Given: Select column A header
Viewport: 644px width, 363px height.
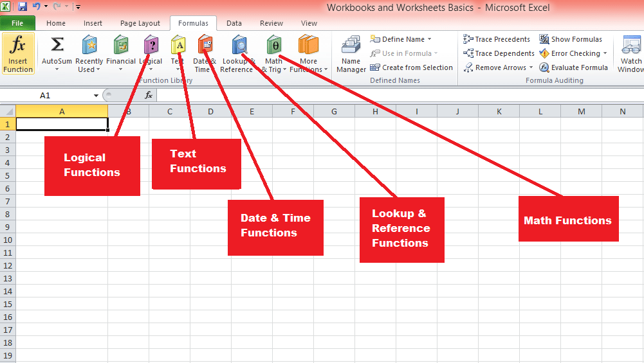Looking at the screenshot, I should point(62,111).
